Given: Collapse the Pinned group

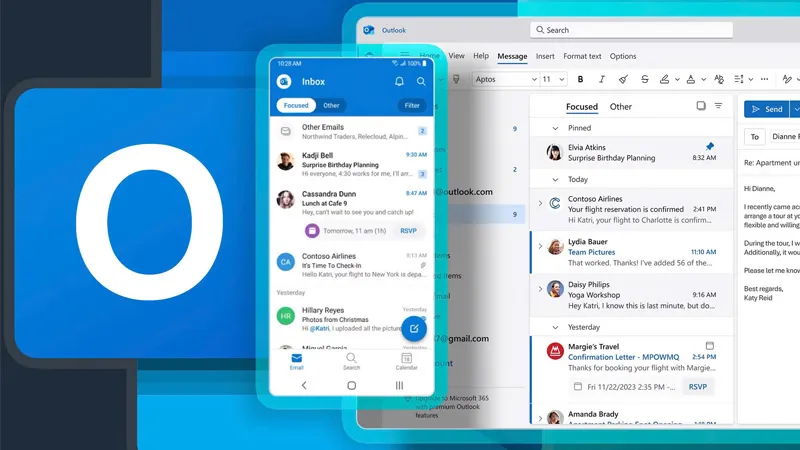Looking at the screenshot, I should tap(555, 129).
